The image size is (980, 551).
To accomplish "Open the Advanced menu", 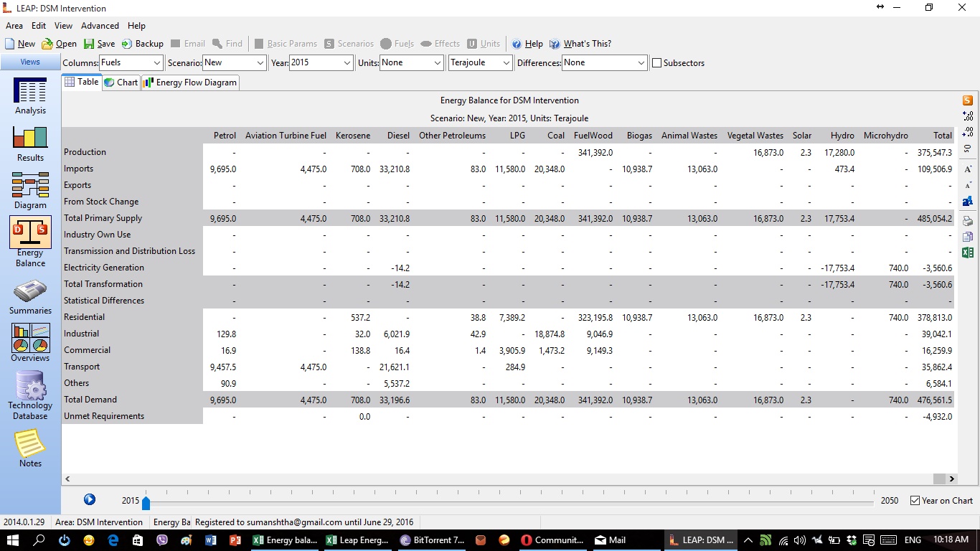I will point(100,26).
